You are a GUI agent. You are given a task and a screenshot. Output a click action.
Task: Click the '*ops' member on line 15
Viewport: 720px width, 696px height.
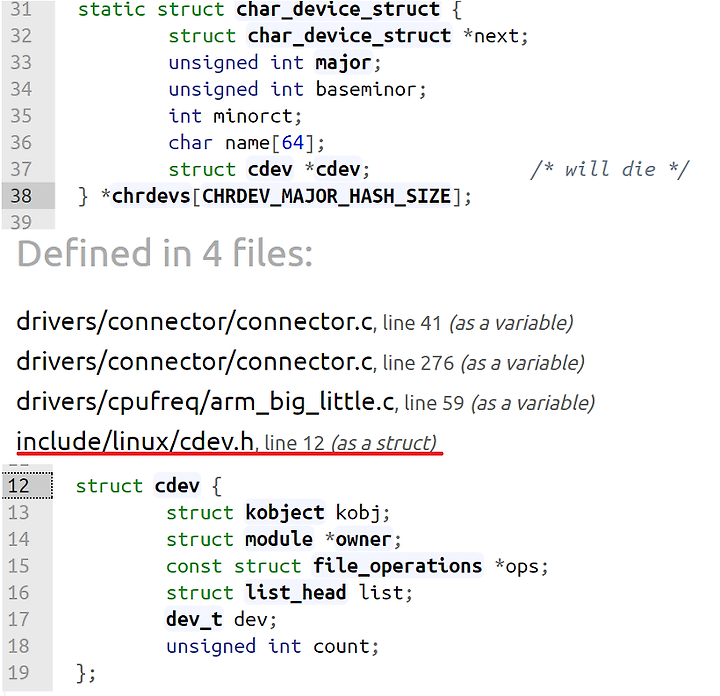pyautogui.click(x=517, y=567)
